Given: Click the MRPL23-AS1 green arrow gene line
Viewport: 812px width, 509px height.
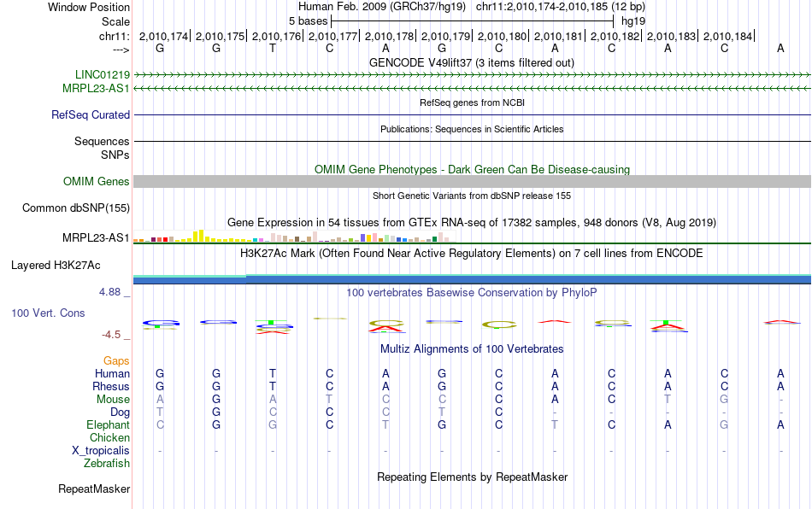Looking at the screenshot, I should 473,89.
